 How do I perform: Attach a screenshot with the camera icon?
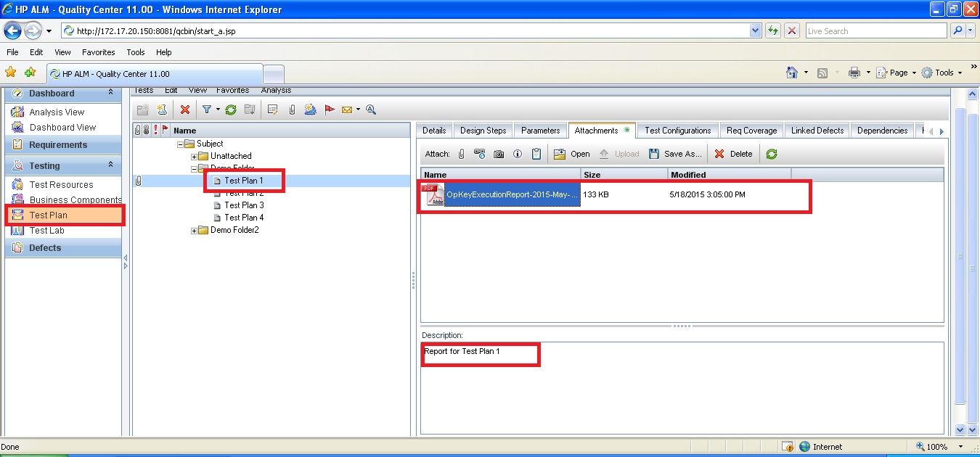[x=499, y=154]
